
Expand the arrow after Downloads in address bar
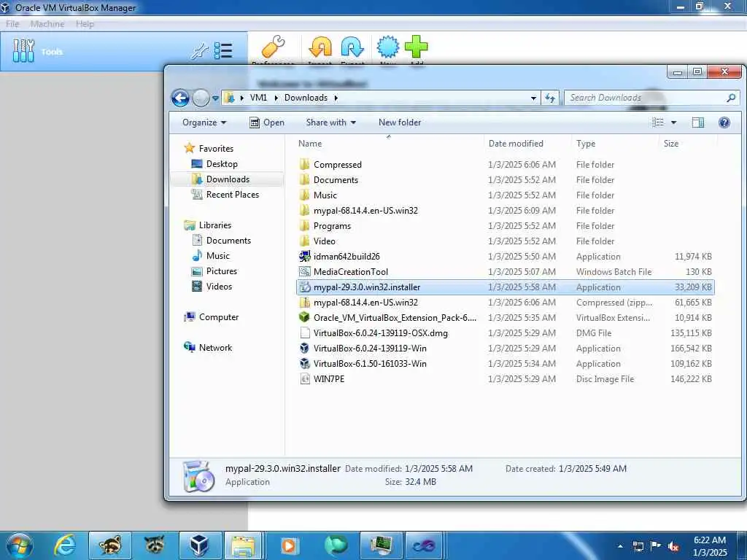336,98
